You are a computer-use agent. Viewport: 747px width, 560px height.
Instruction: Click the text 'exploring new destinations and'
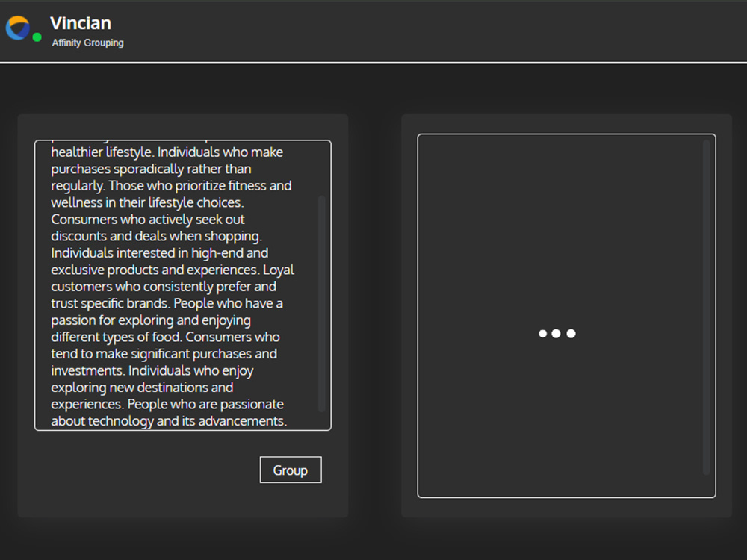[x=142, y=387]
